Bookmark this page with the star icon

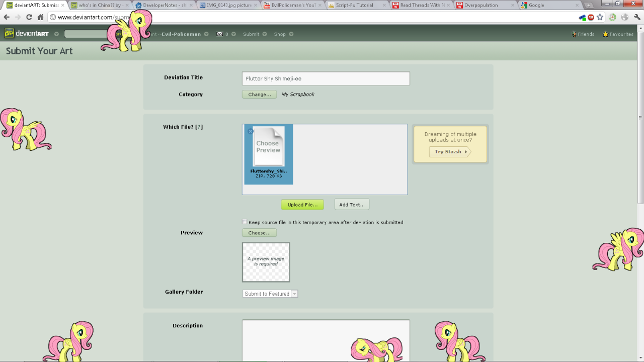(600, 17)
